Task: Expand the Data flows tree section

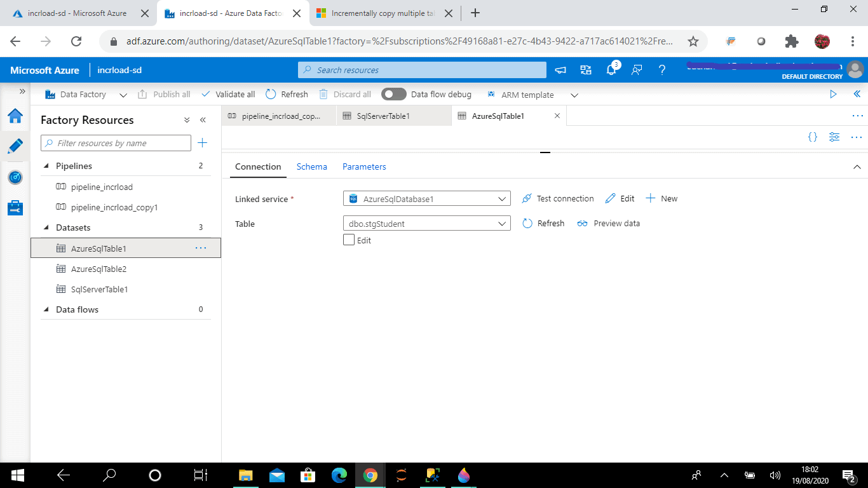Action: click(x=46, y=309)
